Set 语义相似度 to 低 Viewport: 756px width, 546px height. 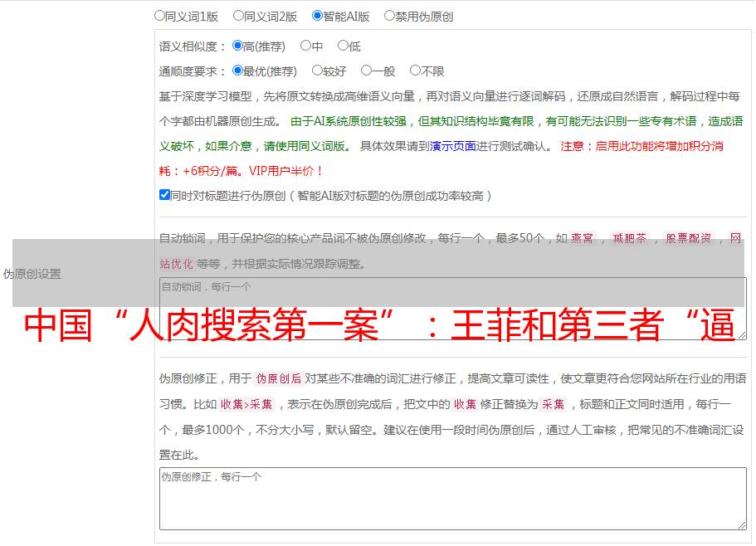(x=344, y=46)
